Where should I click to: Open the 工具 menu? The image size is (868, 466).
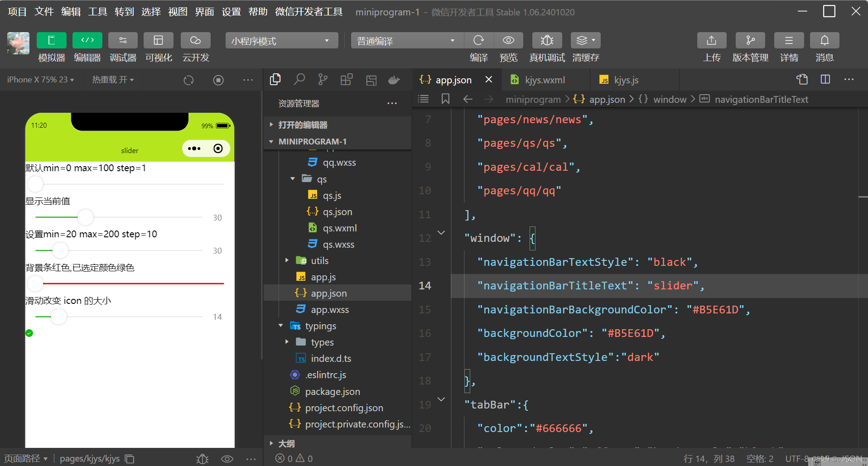[97, 12]
